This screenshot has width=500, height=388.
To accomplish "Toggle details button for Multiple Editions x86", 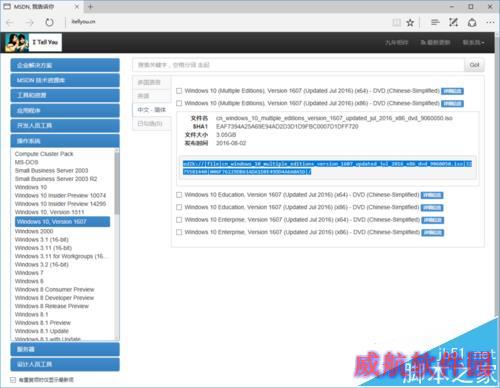I will point(452,104).
